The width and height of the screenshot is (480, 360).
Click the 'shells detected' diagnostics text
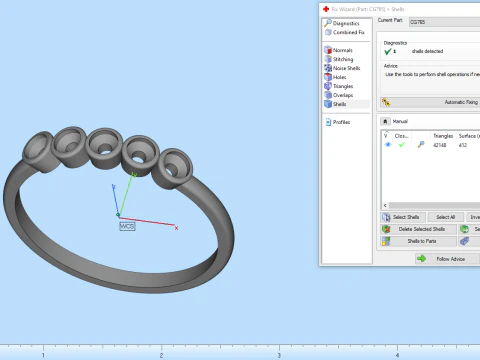(x=427, y=51)
